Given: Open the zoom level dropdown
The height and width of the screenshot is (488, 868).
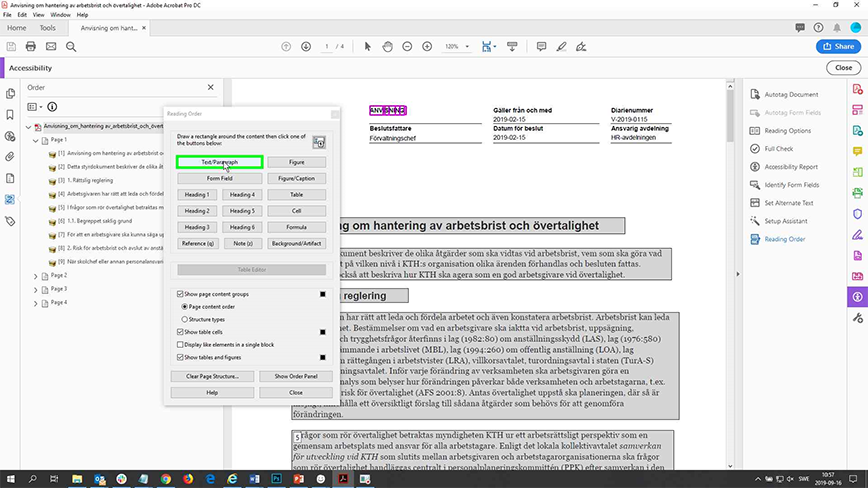Looking at the screenshot, I should click(x=467, y=46).
